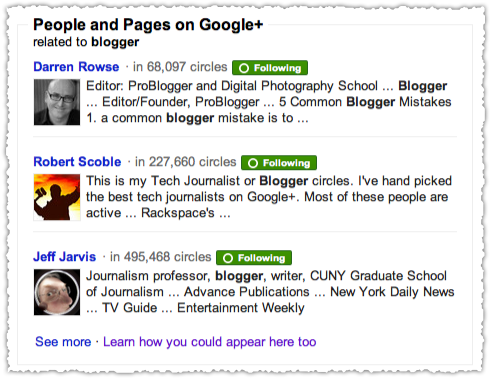Open Jeff Jarvis's profile link

click(64, 257)
